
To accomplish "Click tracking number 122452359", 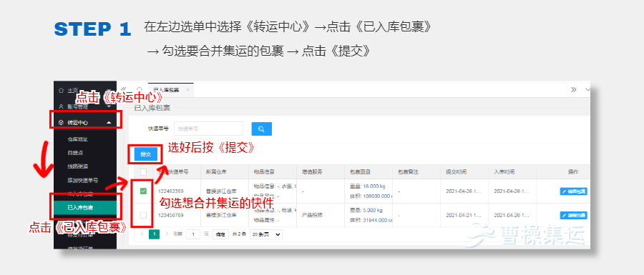I will [x=171, y=191].
